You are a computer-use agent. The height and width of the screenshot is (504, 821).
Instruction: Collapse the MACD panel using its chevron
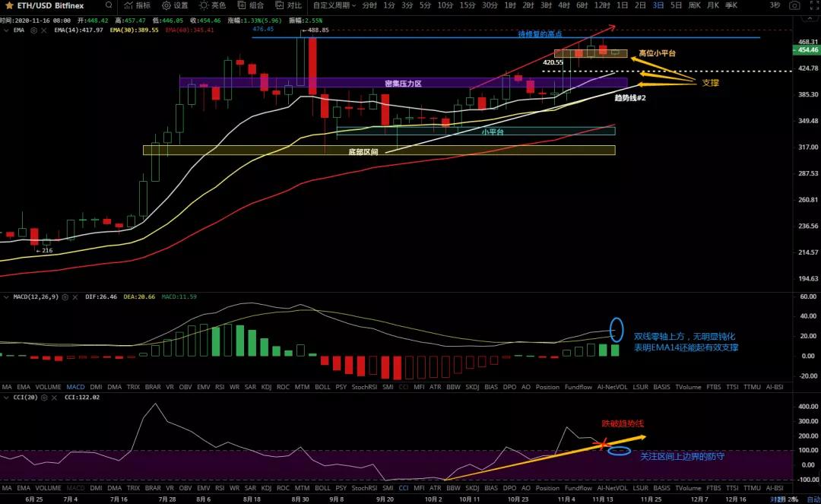7,298
